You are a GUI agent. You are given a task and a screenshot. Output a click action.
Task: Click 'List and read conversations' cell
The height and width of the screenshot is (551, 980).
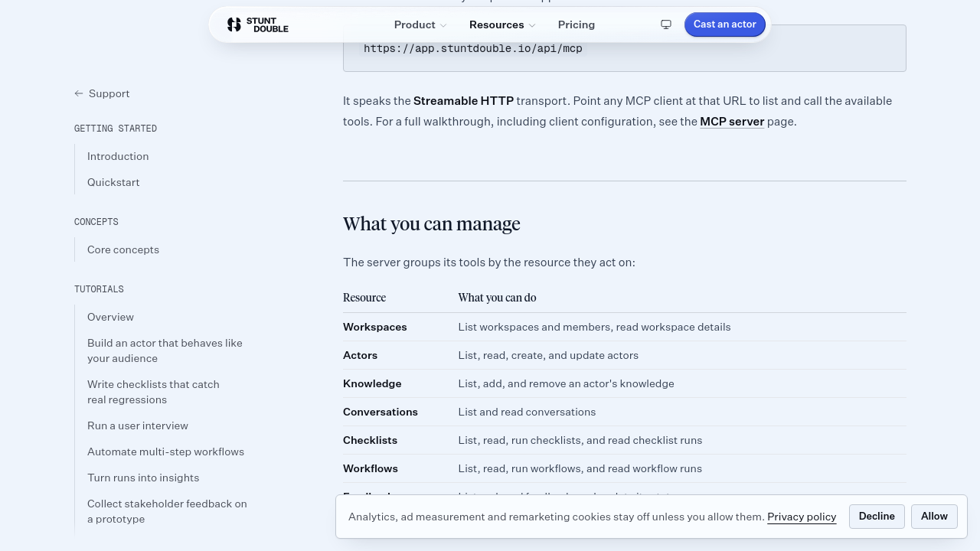click(527, 412)
